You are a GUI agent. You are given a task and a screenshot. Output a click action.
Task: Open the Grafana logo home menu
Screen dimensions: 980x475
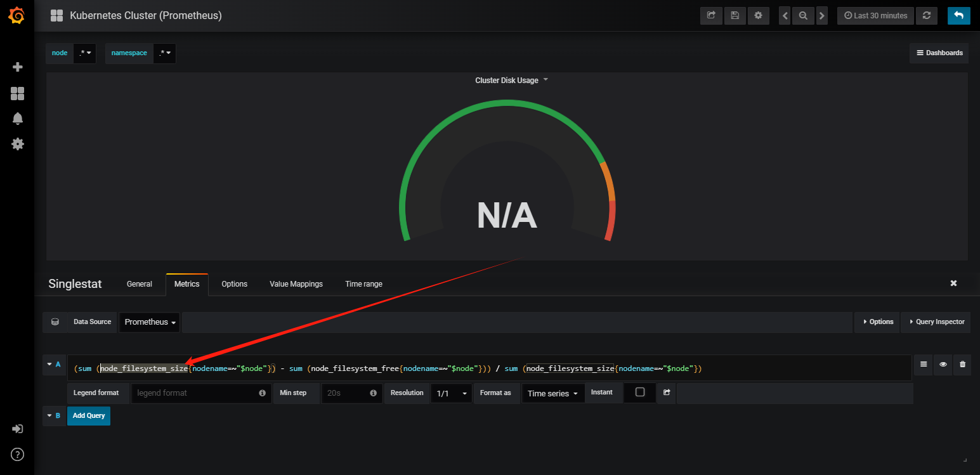click(17, 16)
